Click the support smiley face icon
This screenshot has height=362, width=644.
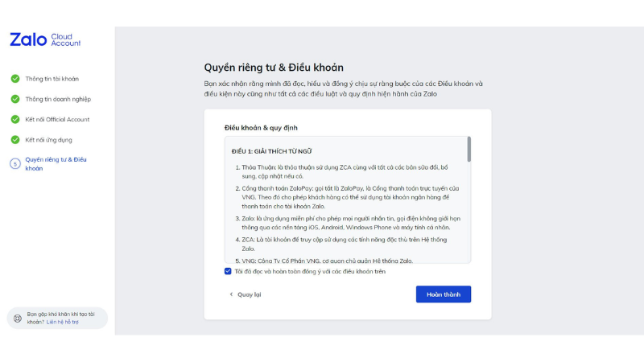[17, 319]
